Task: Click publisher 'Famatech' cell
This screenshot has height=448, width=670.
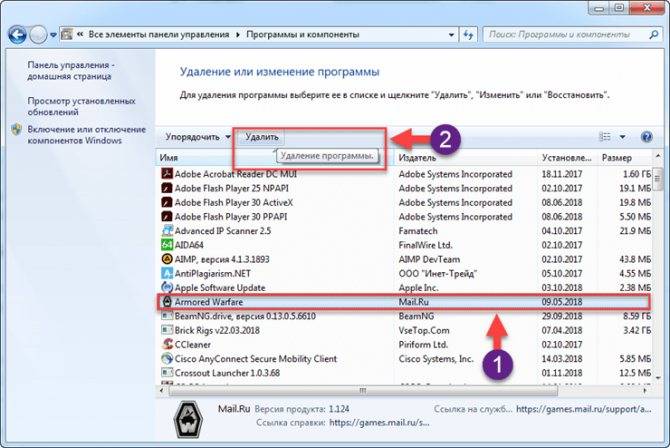Action: [418, 231]
